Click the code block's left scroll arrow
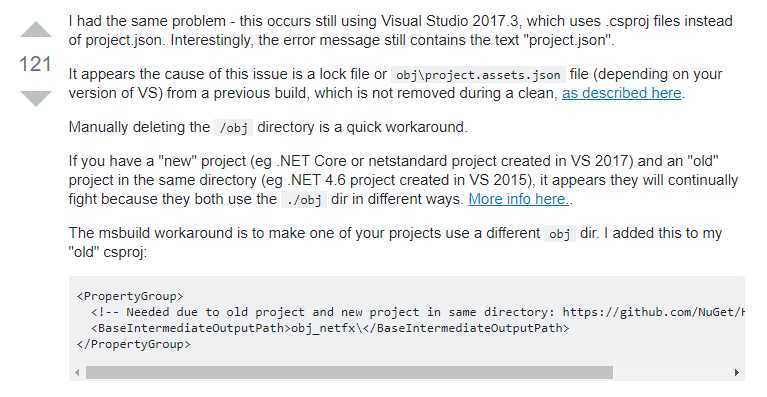 (77, 373)
